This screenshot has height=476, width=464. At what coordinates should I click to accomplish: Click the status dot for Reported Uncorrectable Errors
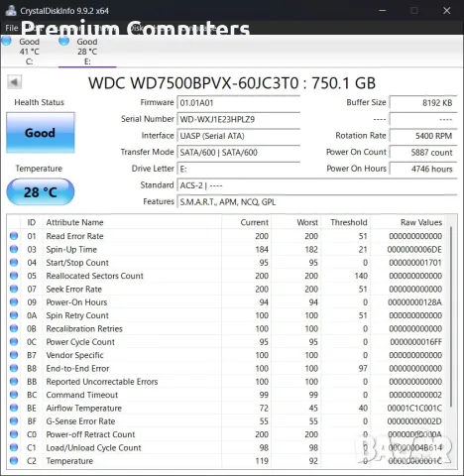pyautogui.click(x=14, y=381)
